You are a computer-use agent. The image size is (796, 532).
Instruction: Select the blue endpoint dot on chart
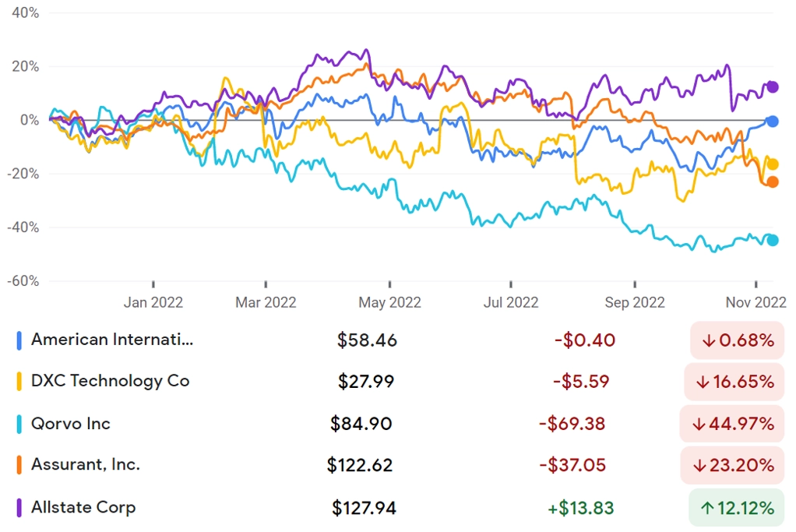pos(772,122)
